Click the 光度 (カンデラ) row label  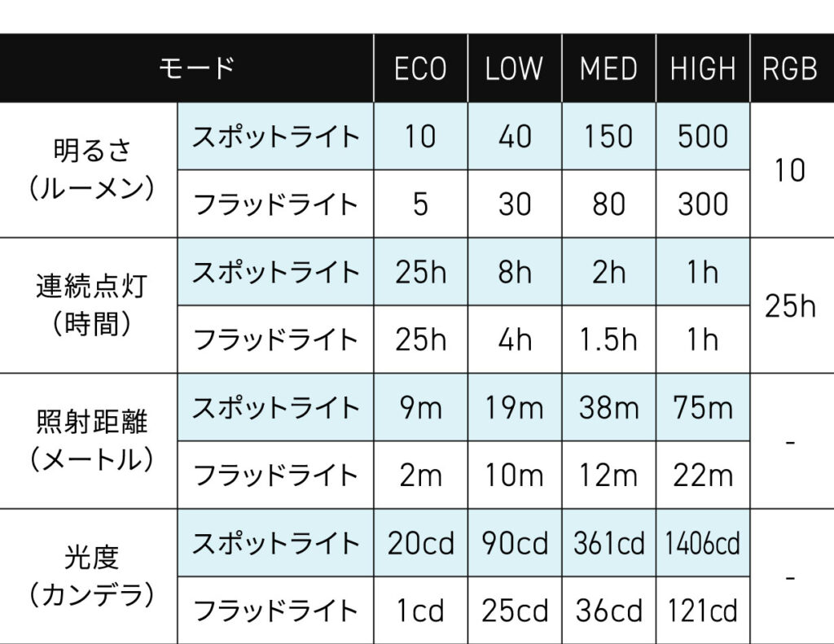(x=90, y=576)
